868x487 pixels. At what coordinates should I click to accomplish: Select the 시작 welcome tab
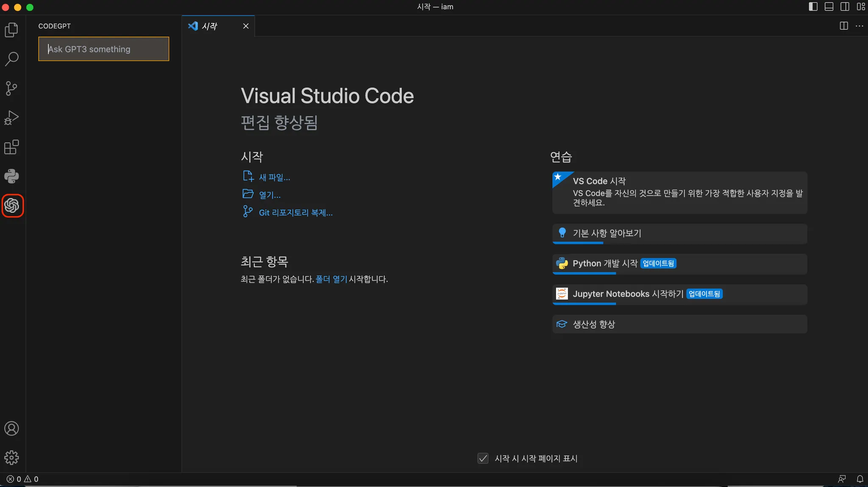[x=210, y=26]
